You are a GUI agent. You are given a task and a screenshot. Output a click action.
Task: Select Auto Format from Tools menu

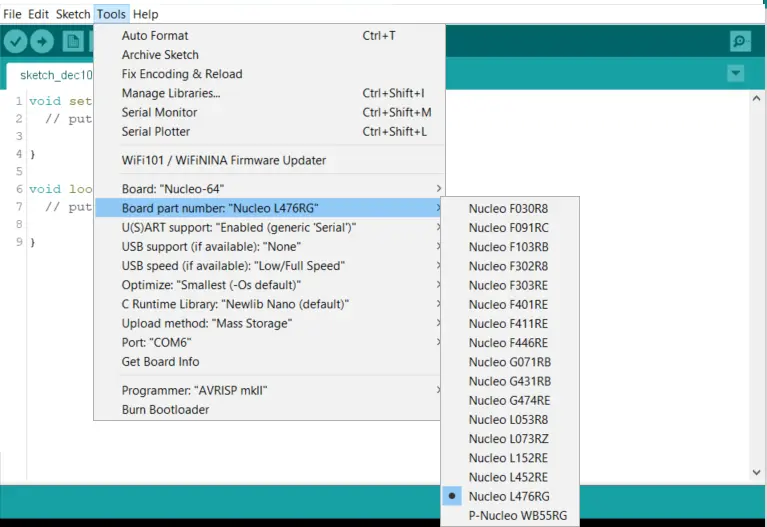click(x=155, y=36)
